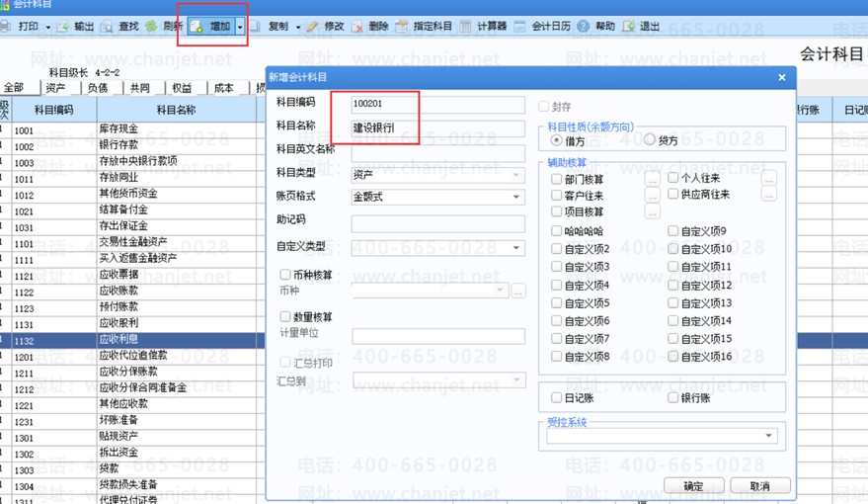
Task: Switch to the 负债 tab
Action: [x=98, y=88]
